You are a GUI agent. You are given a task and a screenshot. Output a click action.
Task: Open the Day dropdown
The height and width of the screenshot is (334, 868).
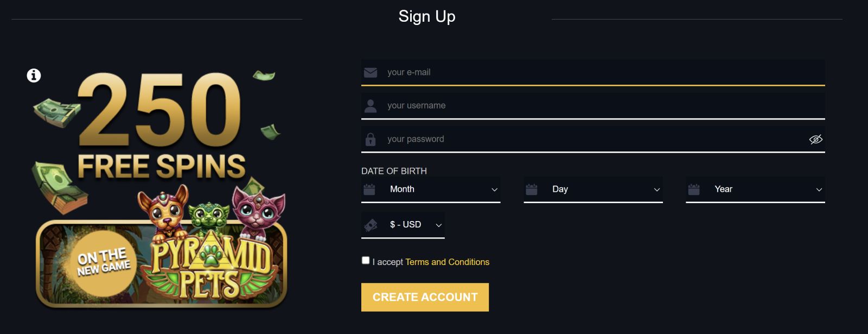(604, 190)
